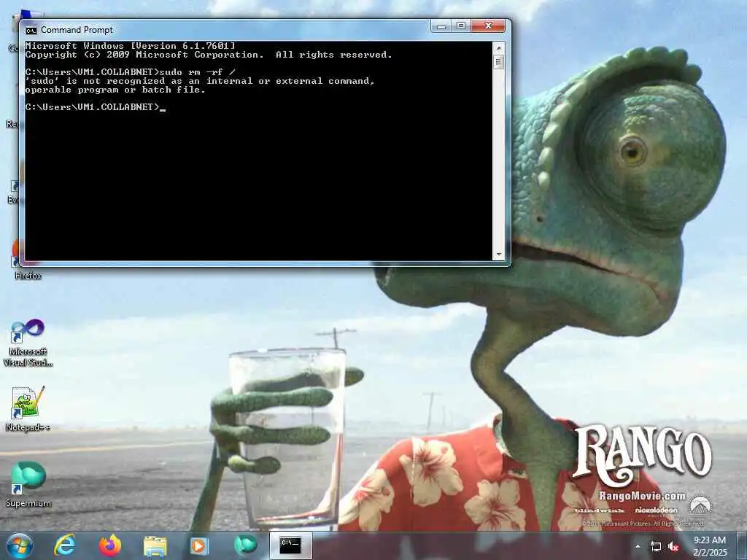Select the Supermium desktop shortcut
The height and width of the screenshot is (560, 747).
coord(28,484)
